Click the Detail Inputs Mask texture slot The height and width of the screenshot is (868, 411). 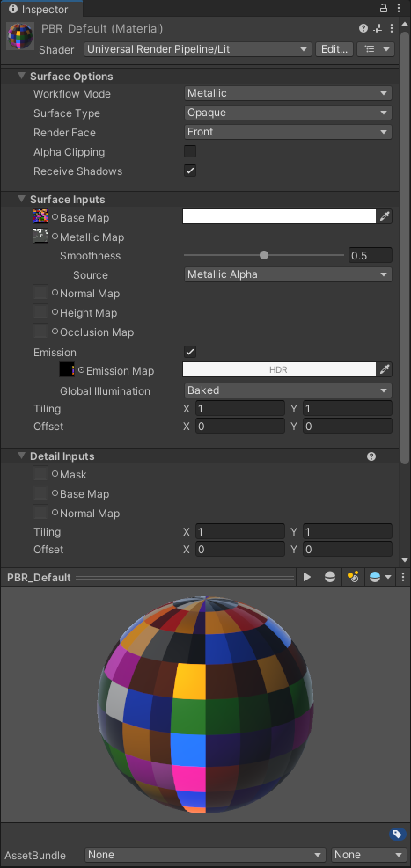(40, 474)
